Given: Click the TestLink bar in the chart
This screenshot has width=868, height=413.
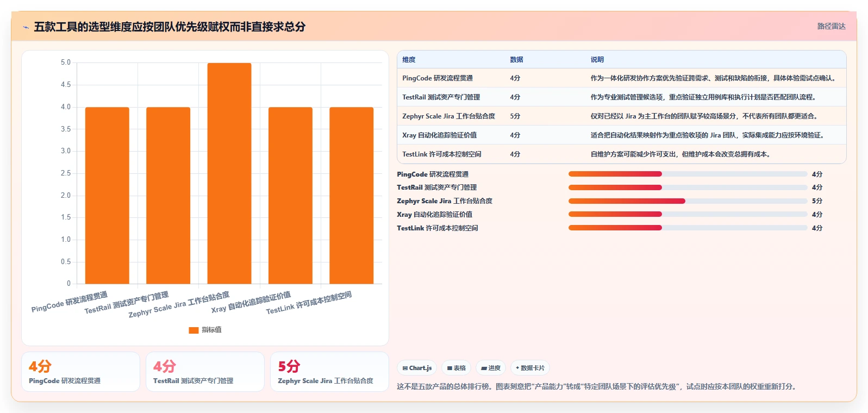Looking at the screenshot, I should pos(351,196).
